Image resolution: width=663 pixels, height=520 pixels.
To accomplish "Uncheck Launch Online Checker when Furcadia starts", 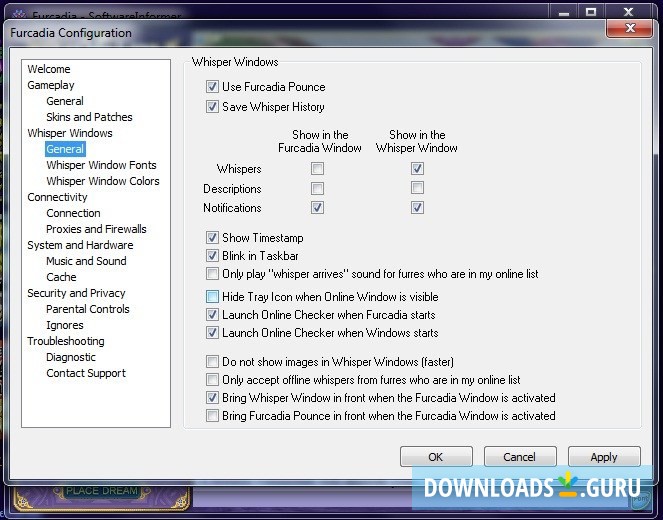I will (212, 315).
